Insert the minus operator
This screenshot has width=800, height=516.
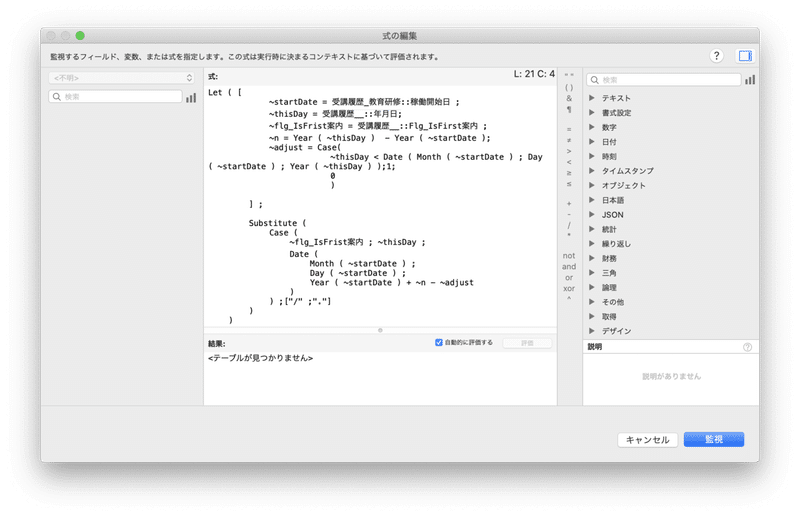(x=569, y=214)
